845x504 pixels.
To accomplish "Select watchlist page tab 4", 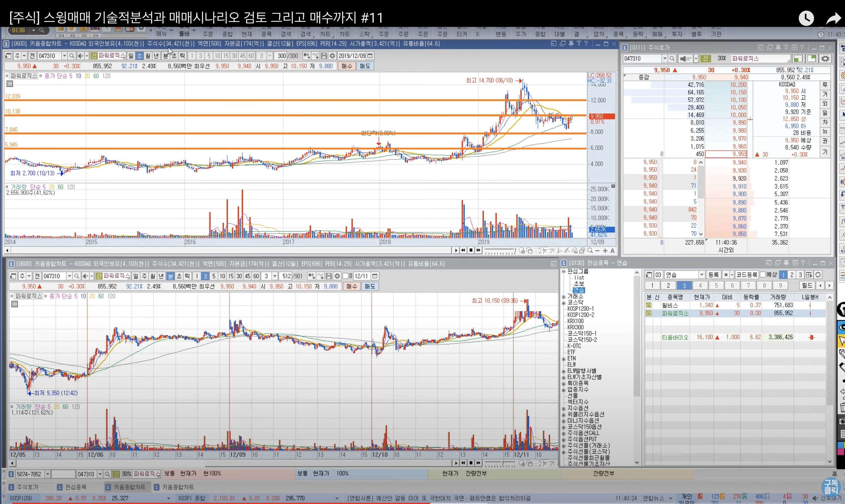I will [x=700, y=285].
